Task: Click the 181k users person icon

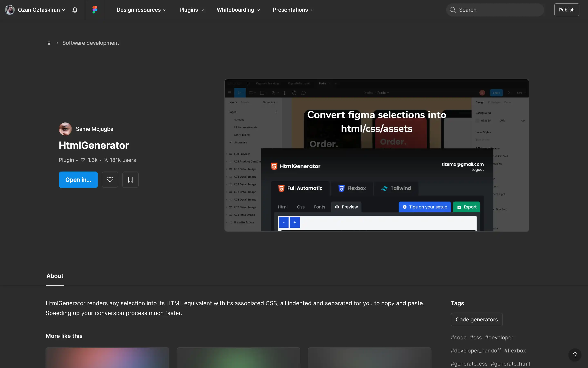Action: click(x=106, y=160)
